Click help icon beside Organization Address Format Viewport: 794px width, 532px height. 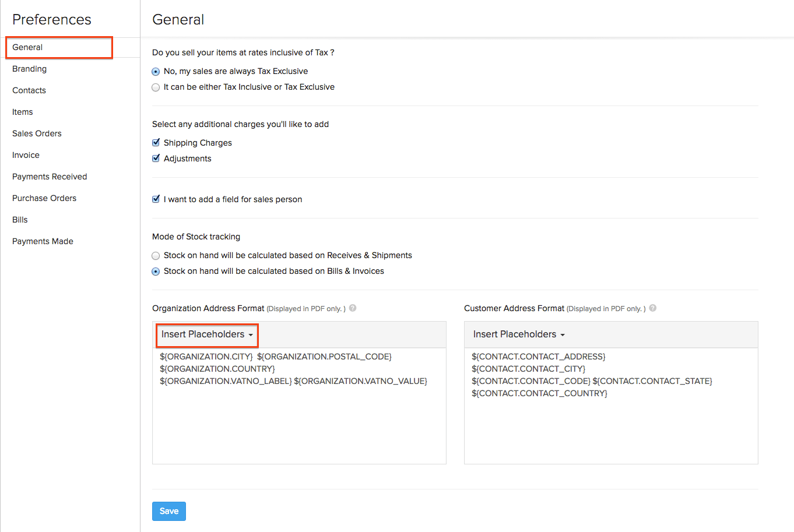tap(353, 308)
